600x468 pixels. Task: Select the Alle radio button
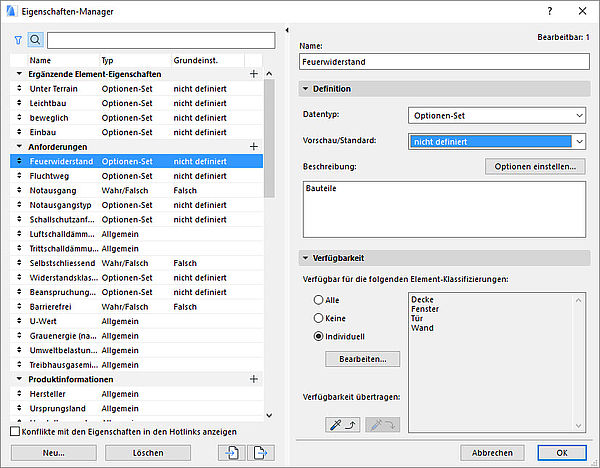(319, 299)
